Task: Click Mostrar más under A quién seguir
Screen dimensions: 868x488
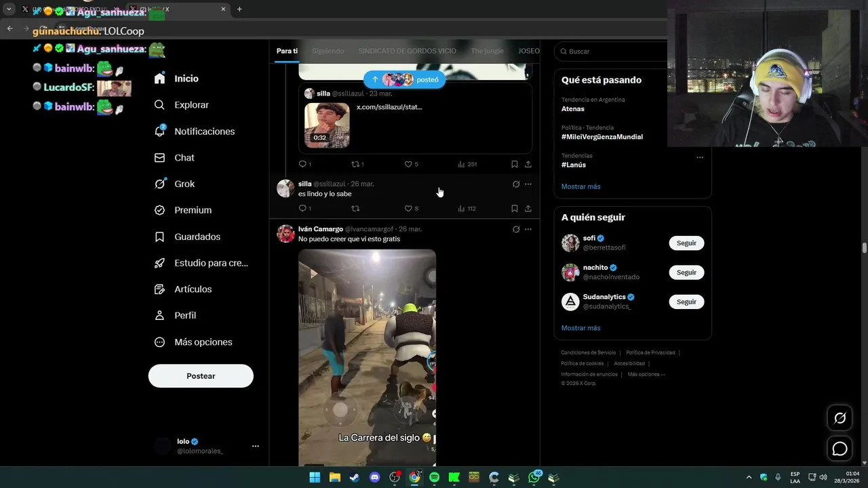Action: click(x=581, y=328)
